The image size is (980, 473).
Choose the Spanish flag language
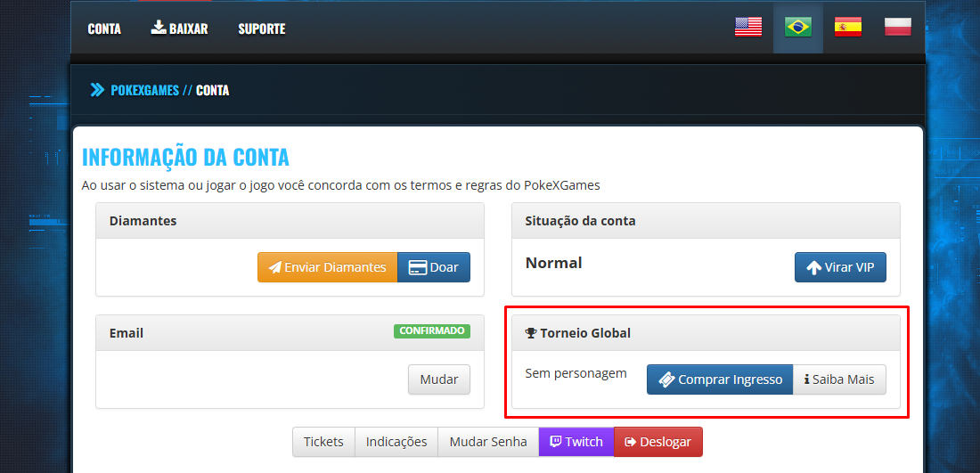[x=848, y=27]
